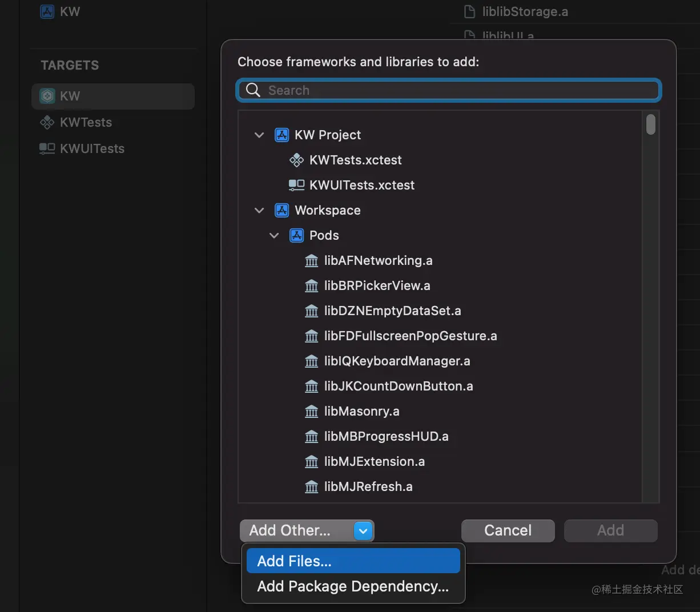
Task: Select the Pods row label
Action: tap(324, 235)
